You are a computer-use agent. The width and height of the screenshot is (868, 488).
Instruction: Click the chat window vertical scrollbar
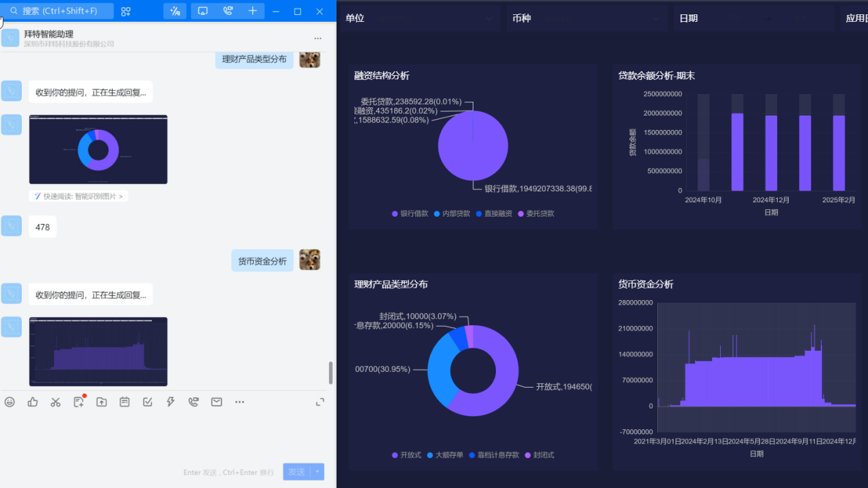click(331, 372)
